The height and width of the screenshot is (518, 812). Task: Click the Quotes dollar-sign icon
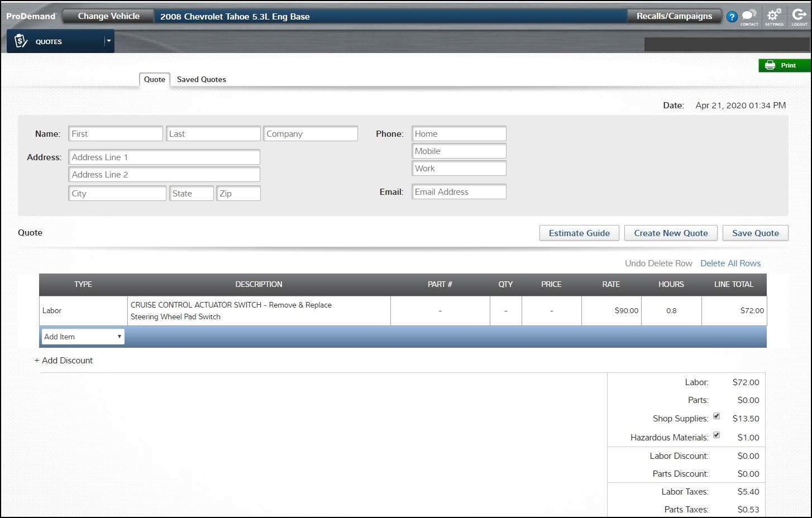pos(21,41)
